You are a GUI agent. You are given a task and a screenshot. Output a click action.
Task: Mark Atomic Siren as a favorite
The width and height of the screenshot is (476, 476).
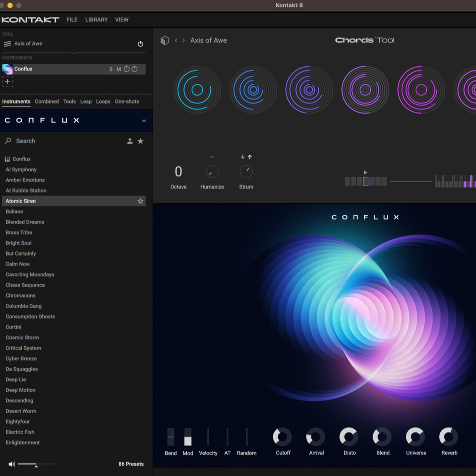140,201
